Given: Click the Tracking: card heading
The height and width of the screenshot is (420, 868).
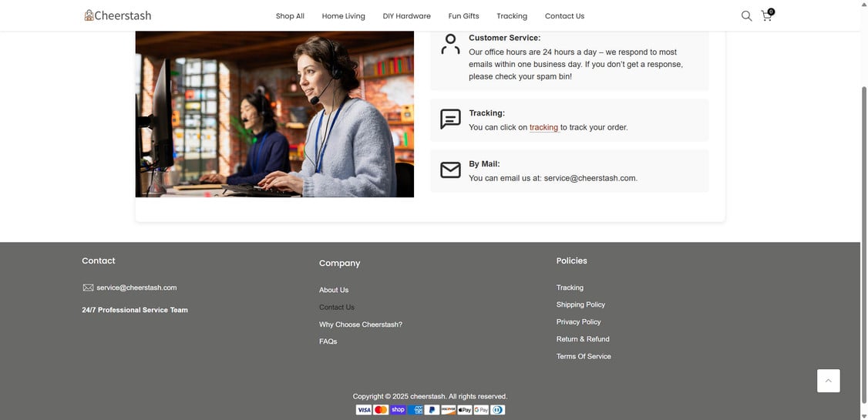Looking at the screenshot, I should pyautogui.click(x=486, y=113).
